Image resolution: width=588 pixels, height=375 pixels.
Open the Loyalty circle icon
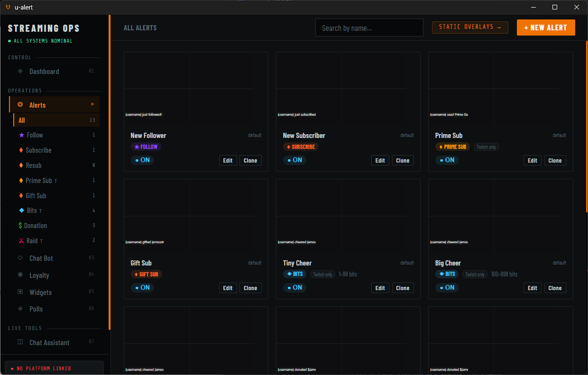20,275
